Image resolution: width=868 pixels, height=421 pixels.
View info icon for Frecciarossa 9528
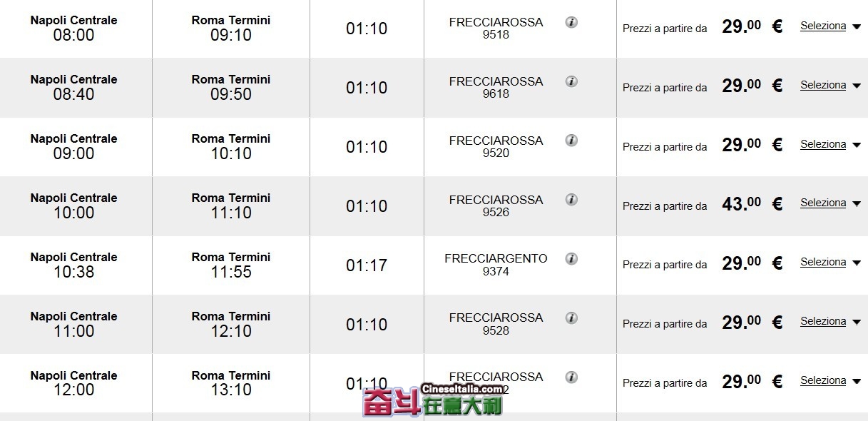[571, 318]
